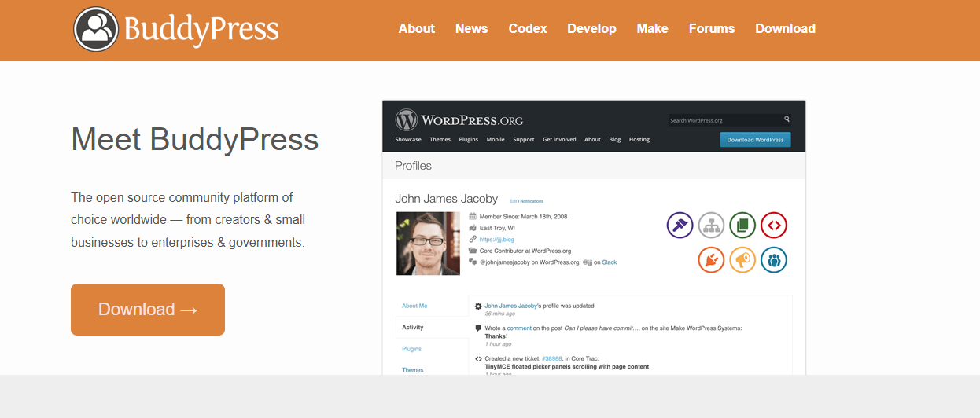The width and height of the screenshot is (980, 418).
Task: Click the BuddyPress site title text
Action: click(x=201, y=29)
